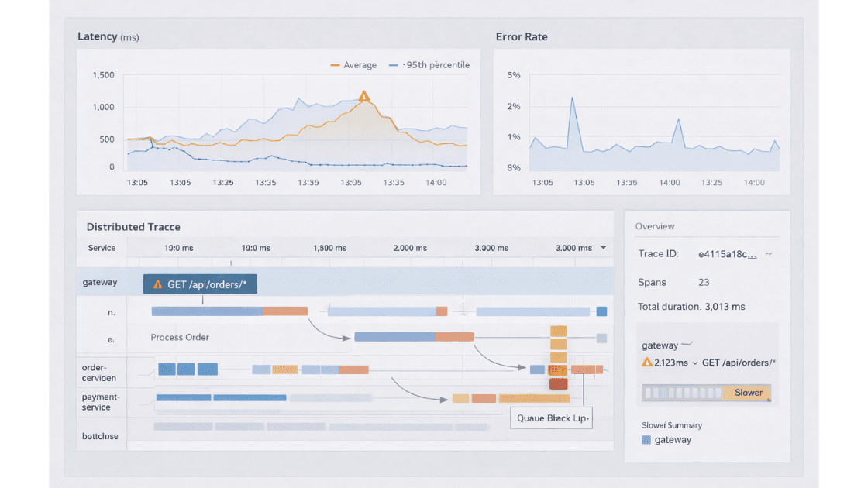Click the 1,500 y-axis label on Latency chart
This screenshot has height=488, width=868.
tap(104, 74)
